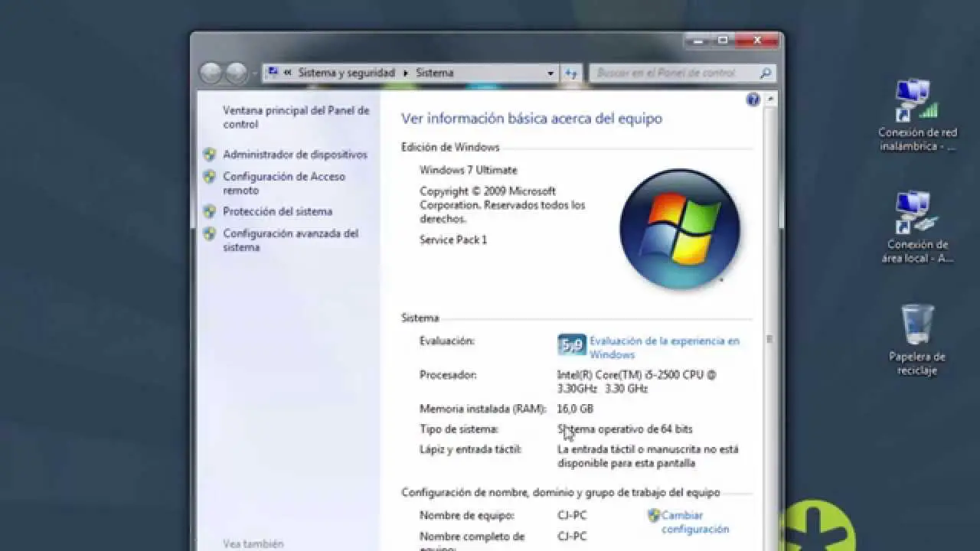The height and width of the screenshot is (551, 980).
Task: Click the scroll up arrow of content pane
Action: pyautogui.click(x=772, y=99)
